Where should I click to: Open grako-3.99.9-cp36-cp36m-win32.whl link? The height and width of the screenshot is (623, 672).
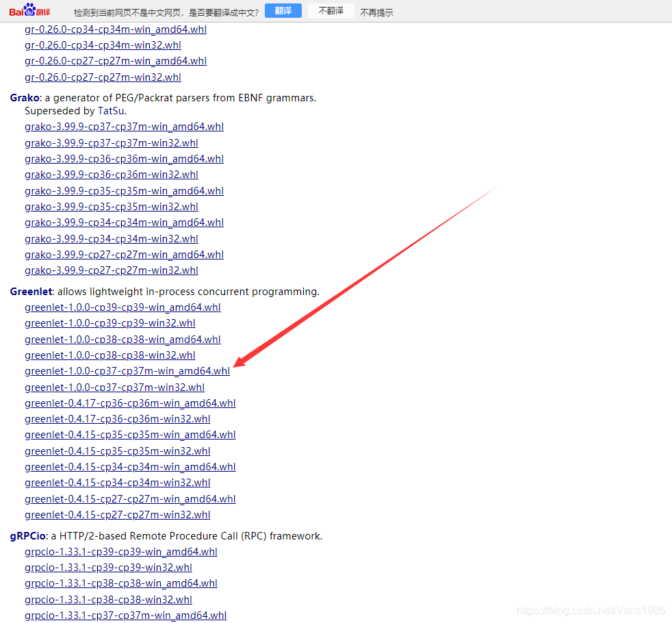(x=112, y=175)
